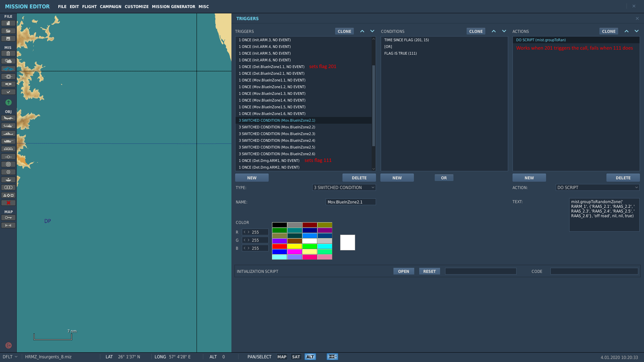Viewport: 644px width, 362px height.
Task: Open the MISSION GENERATOR menu
Action: (173, 6)
